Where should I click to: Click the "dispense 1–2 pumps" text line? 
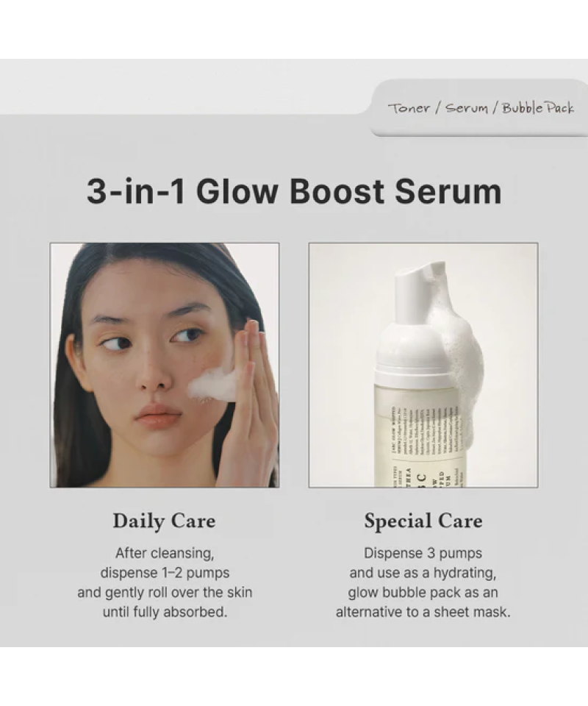(165, 573)
